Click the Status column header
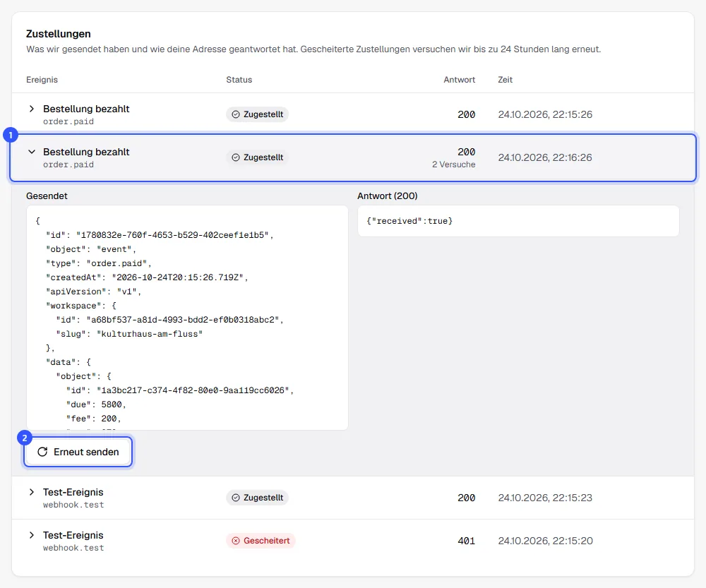This screenshot has width=706, height=588. point(239,80)
